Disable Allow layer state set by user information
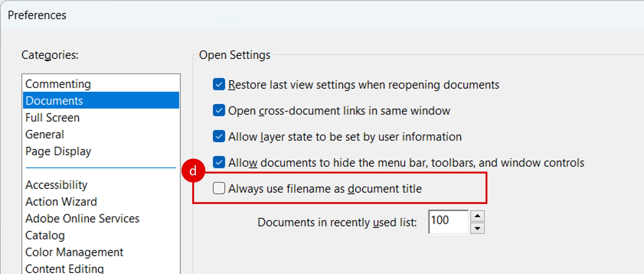644x274 pixels. (219, 136)
